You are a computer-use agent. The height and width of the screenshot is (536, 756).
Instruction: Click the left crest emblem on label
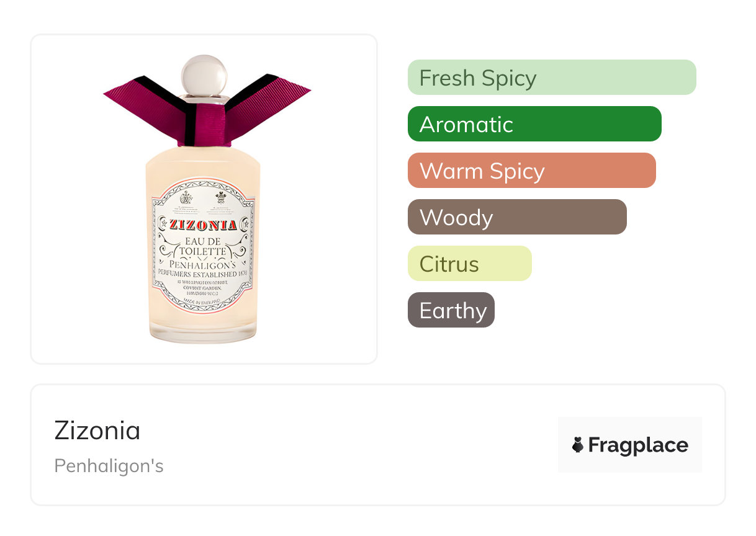[x=185, y=198]
